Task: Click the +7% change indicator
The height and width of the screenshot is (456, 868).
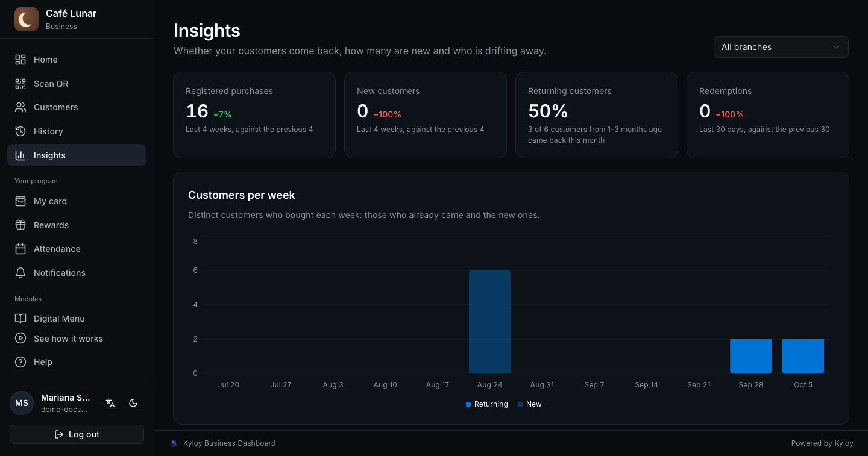Action: click(222, 114)
